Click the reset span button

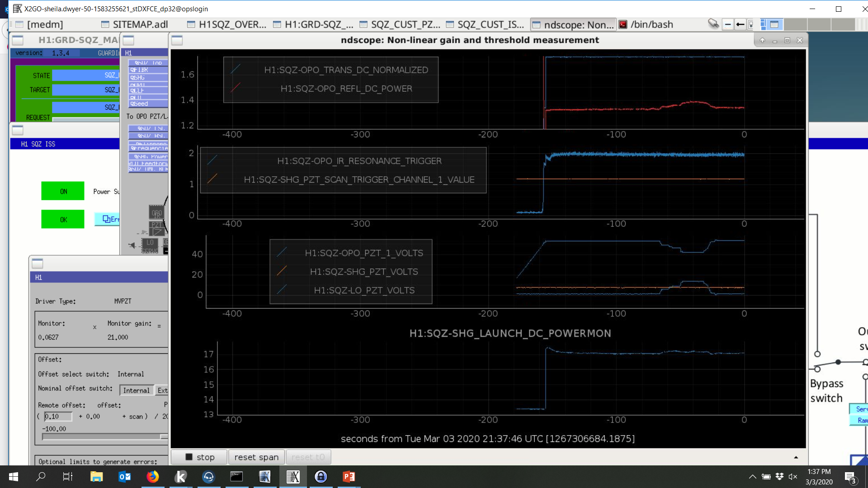256,457
